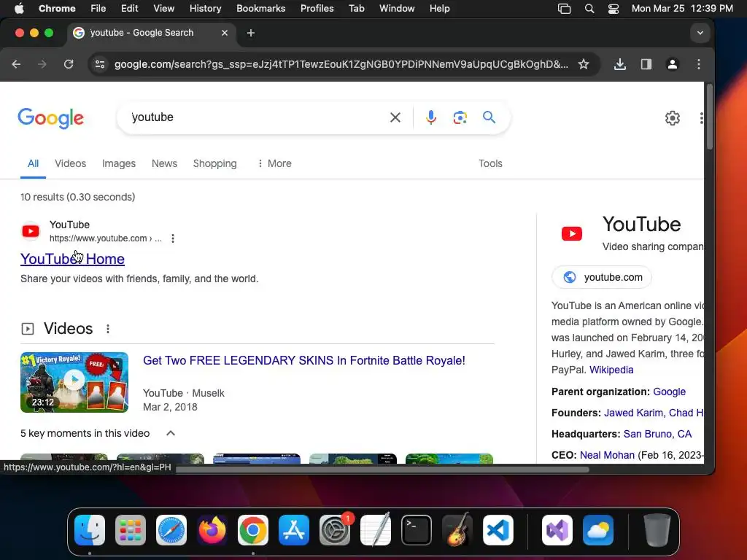Switch to the Images search tab

click(x=119, y=163)
